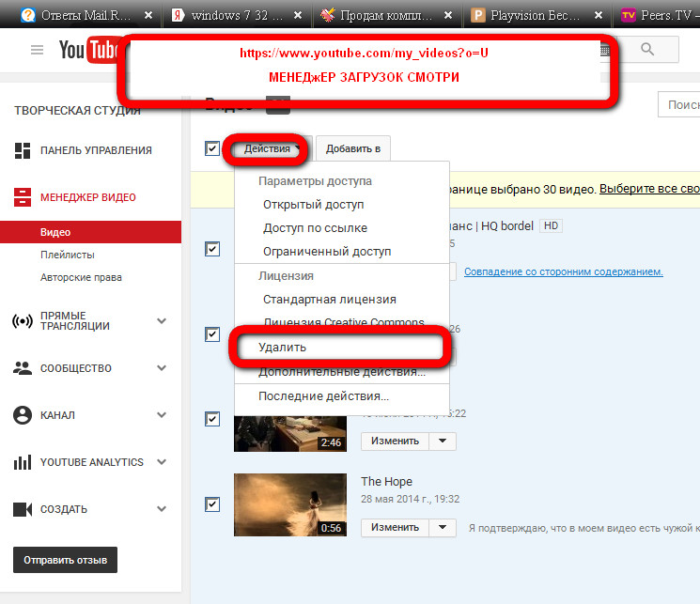Image resolution: width=700 pixels, height=604 pixels.
Task: Click Изменить button for the 2:46 video
Action: pos(395,441)
